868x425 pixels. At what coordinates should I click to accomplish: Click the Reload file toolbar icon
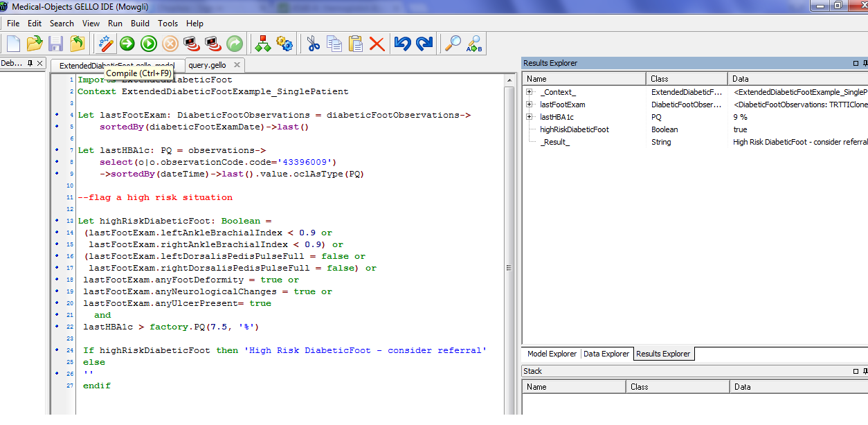(x=78, y=44)
